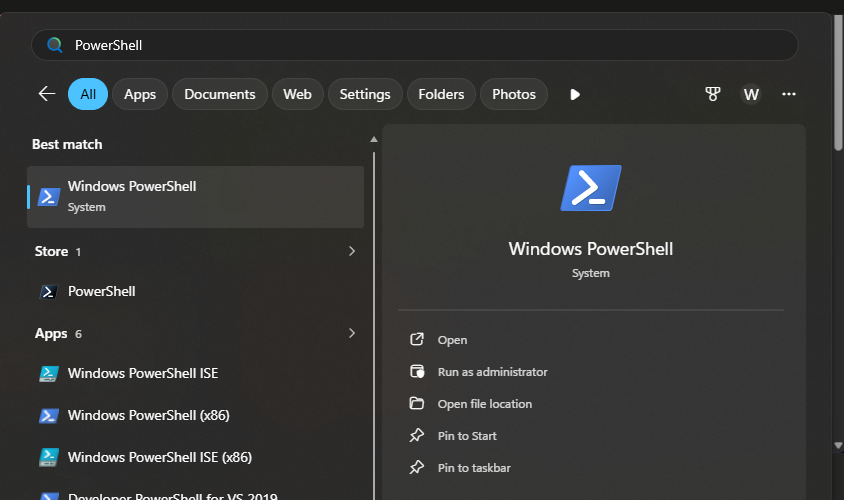The width and height of the screenshot is (844, 500).
Task: Click the Run as administrator shield icon
Action: point(417,371)
